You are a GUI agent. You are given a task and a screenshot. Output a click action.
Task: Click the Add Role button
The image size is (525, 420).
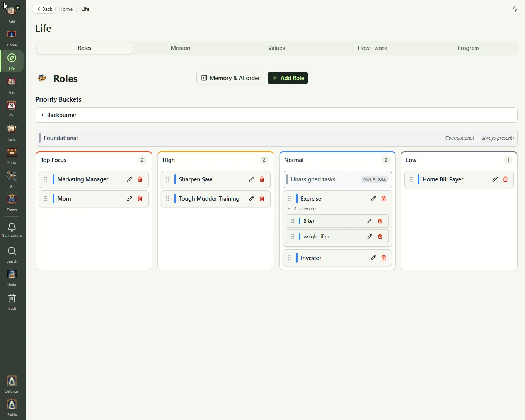tap(288, 78)
